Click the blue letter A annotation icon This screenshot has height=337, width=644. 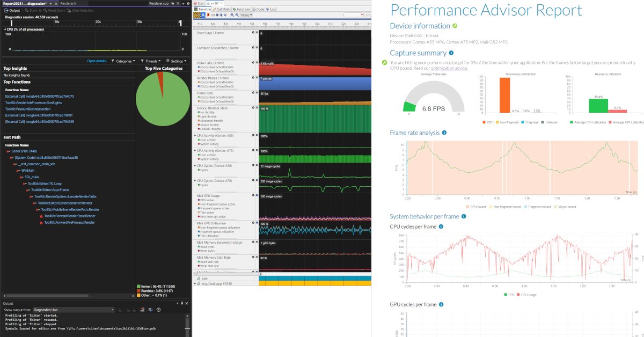tap(203, 15)
